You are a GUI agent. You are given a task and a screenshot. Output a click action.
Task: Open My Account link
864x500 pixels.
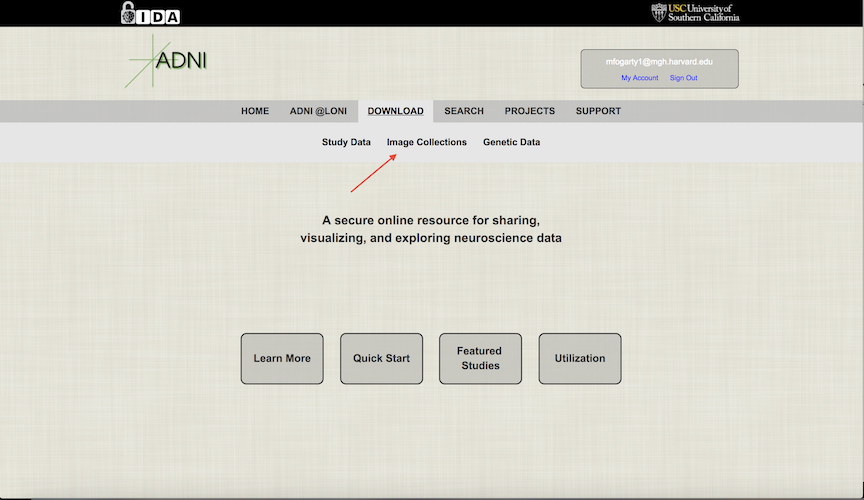point(639,78)
